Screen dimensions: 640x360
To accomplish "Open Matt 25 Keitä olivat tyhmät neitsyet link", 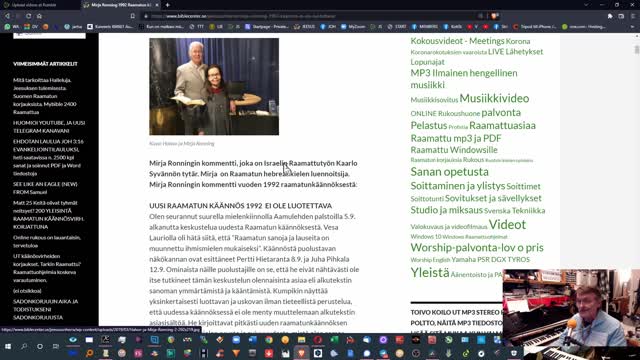I will 48,214.
